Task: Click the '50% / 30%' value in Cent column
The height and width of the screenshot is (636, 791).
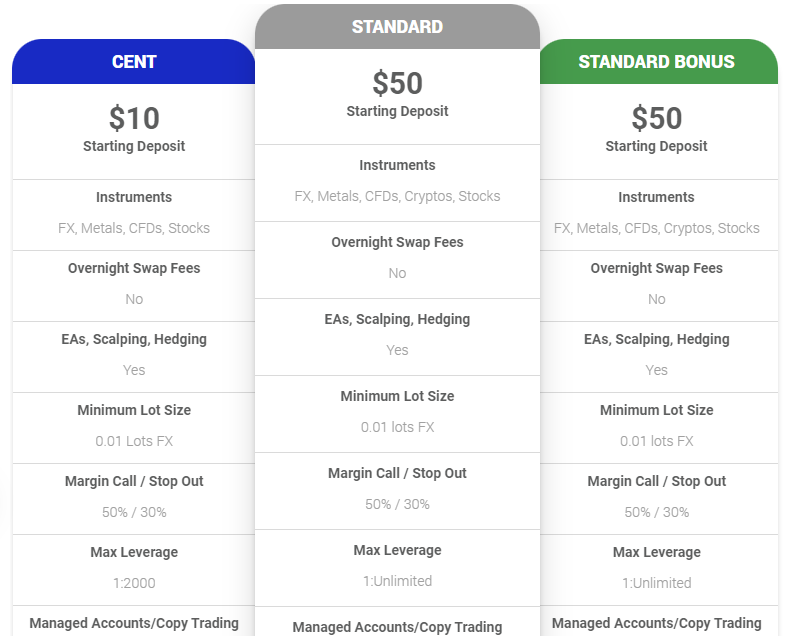Action: (x=134, y=512)
